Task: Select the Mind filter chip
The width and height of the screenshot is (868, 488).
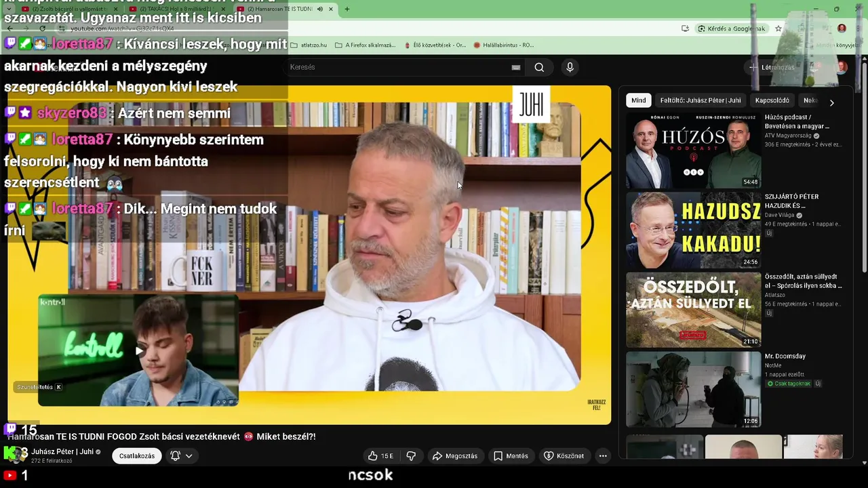Action: point(639,100)
